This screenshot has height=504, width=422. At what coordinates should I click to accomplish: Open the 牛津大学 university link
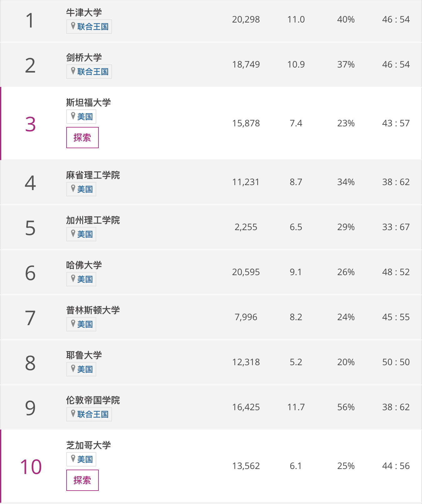point(84,13)
